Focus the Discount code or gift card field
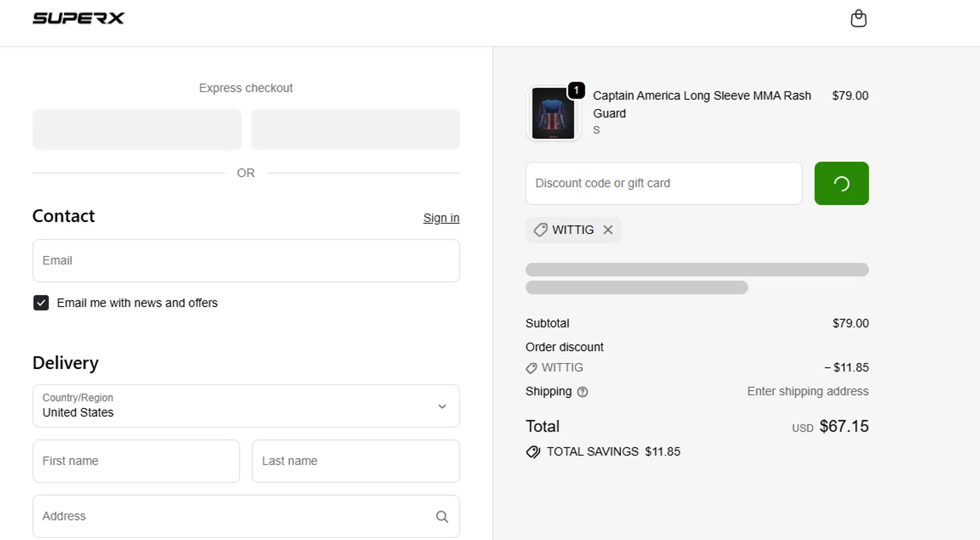This screenshot has width=980, height=540. pos(664,183)
